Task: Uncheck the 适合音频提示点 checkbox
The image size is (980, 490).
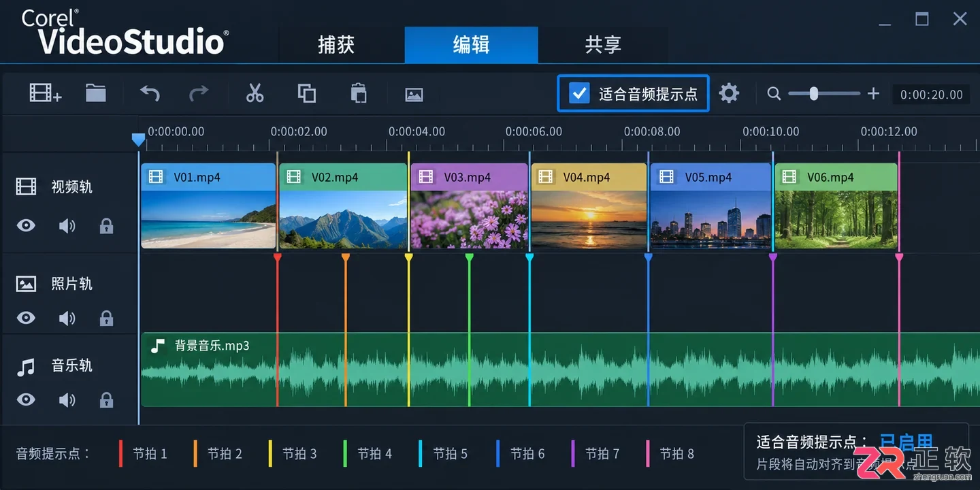Action: coord(579,93)
